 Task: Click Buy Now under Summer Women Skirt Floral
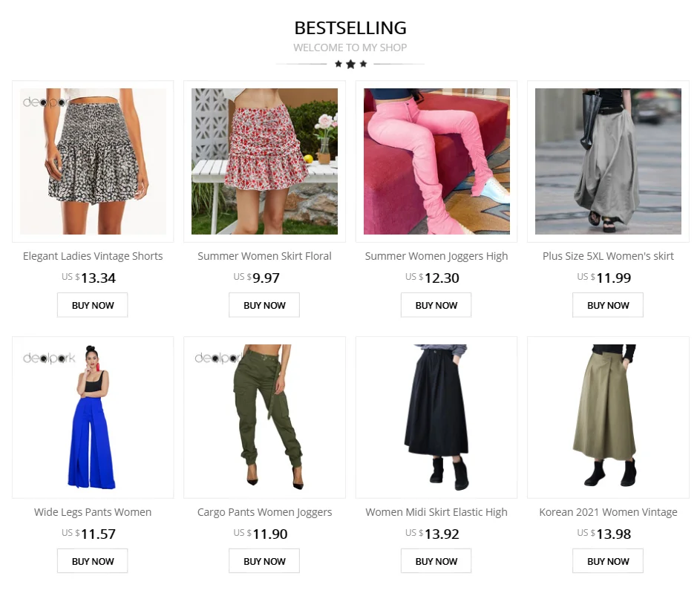click(264, 305)
